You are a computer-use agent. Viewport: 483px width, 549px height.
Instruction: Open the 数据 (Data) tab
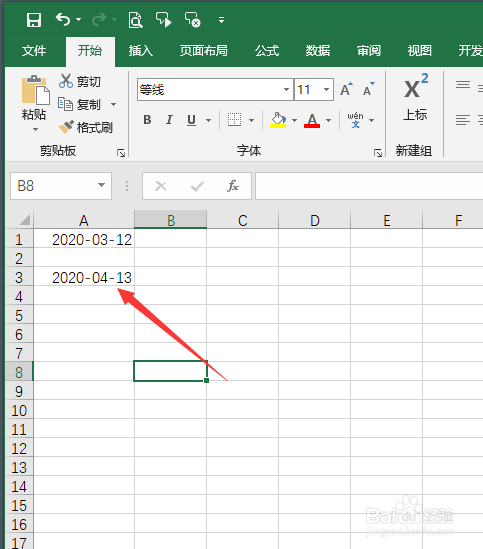pos(318,51)
